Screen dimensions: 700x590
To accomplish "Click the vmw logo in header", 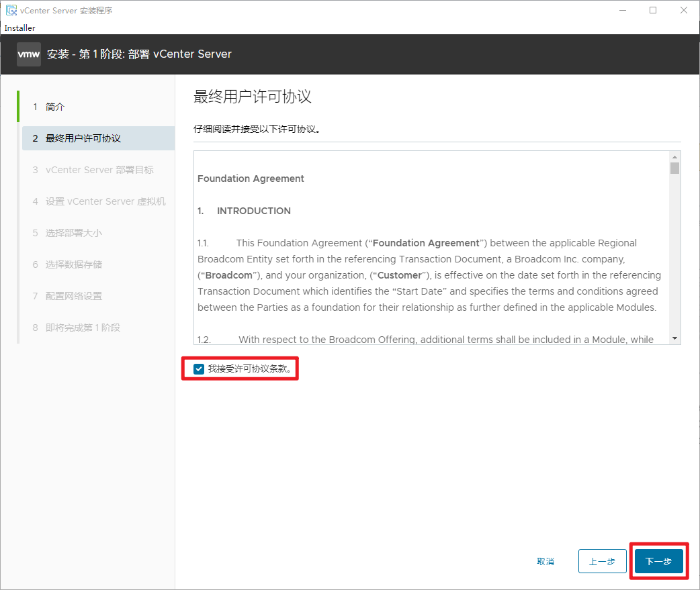I will coord(29,54).
